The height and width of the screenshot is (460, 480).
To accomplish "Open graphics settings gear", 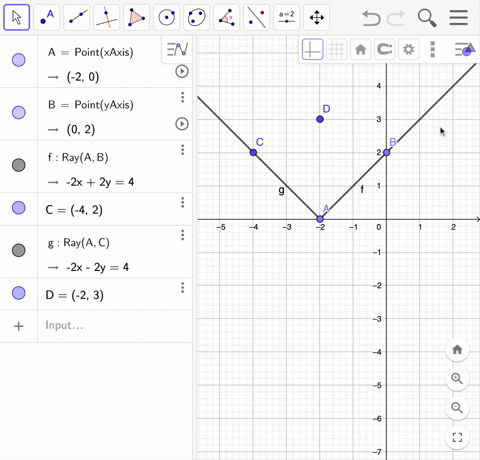I will [408, 50].
